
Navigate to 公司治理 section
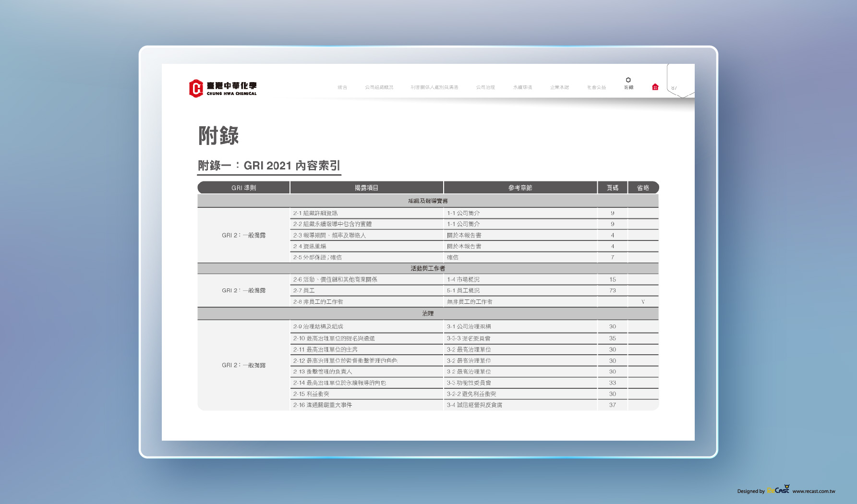(485, 87)
